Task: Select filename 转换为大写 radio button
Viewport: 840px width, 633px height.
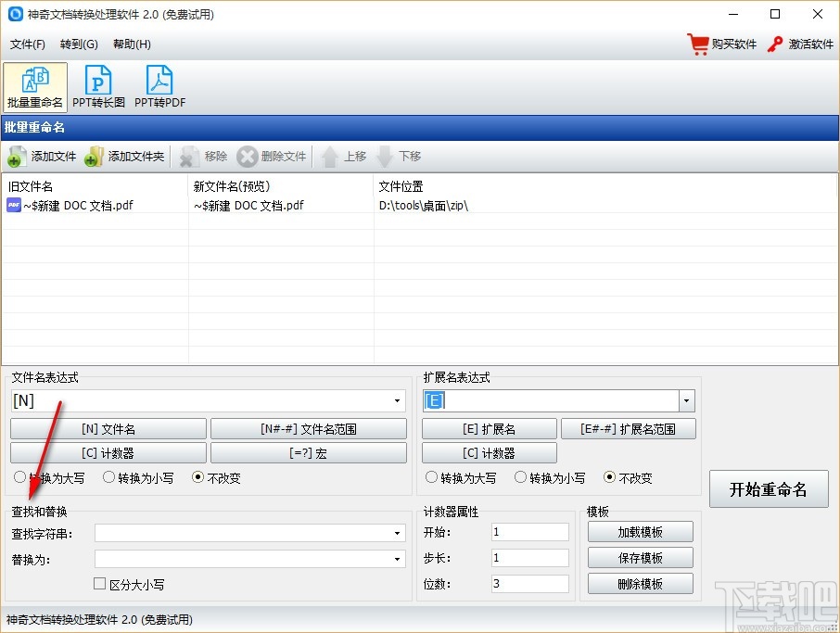Action: pyautogui.click(x=19, y=477)
